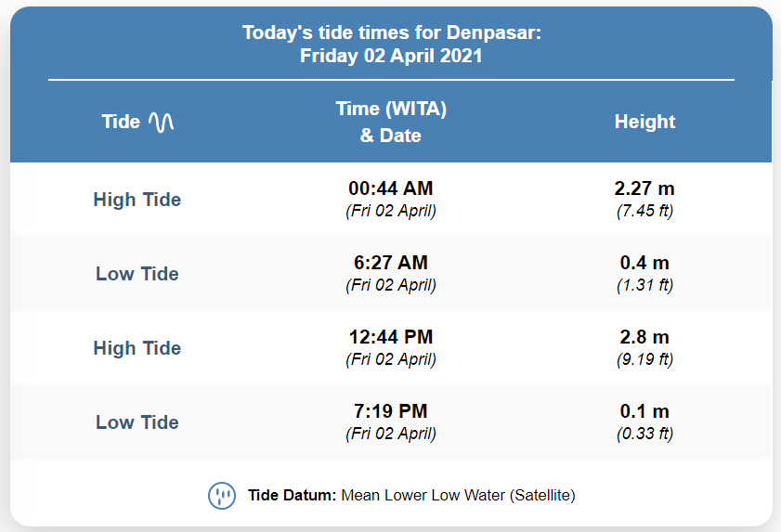Select the Time (WITA) & Date column header
The width and height of the screenshot is (781, 532).
click(x=391, y=122)
